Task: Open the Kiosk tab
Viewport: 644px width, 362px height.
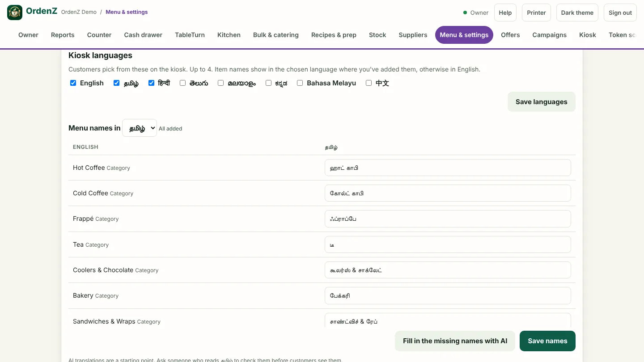Action: pyautogui.click(x=588, y=35)
